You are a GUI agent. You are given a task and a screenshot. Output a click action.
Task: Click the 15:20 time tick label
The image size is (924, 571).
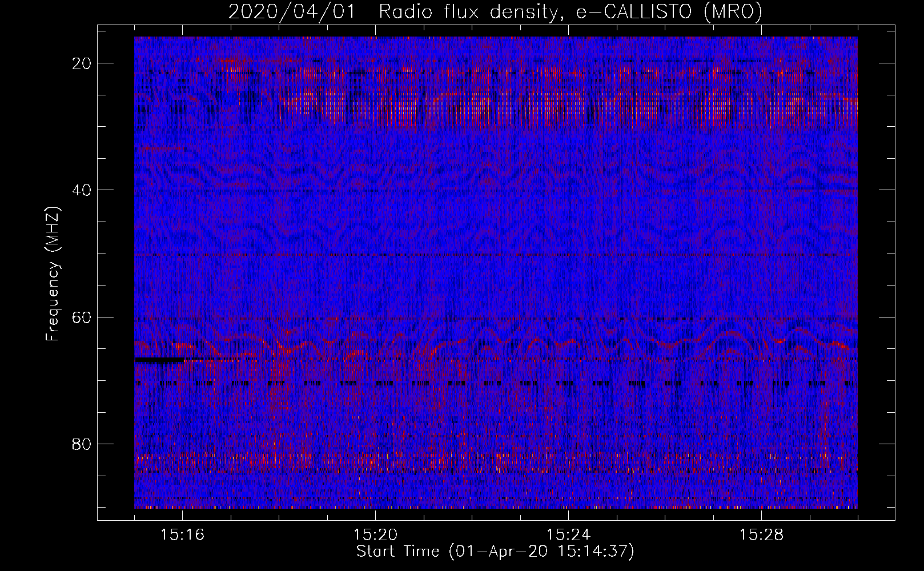375,535
